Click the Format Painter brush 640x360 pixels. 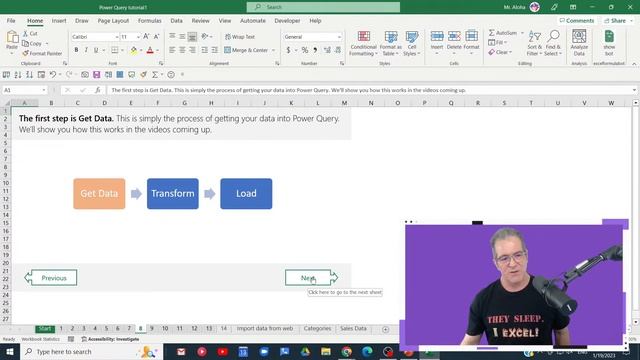(x=25, y=53)
